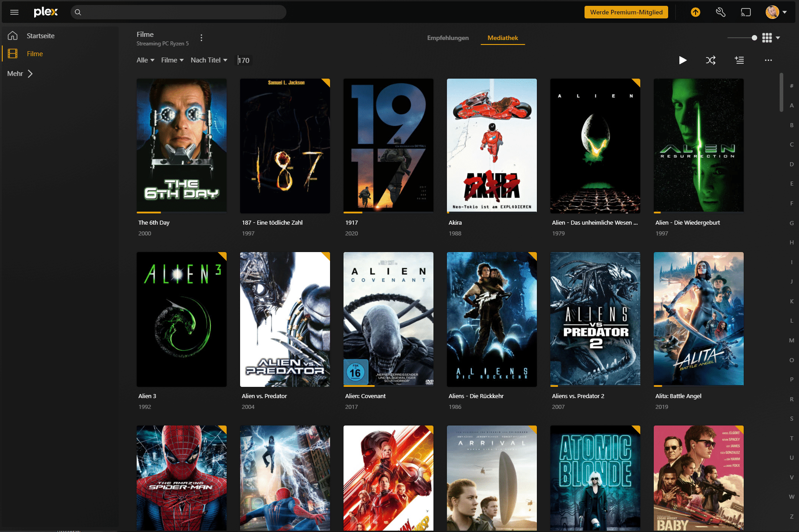The height and width of the screenshot is (532, 799).
Task: Click the Alien: Covenant title link
Action: tap(365, 396)
